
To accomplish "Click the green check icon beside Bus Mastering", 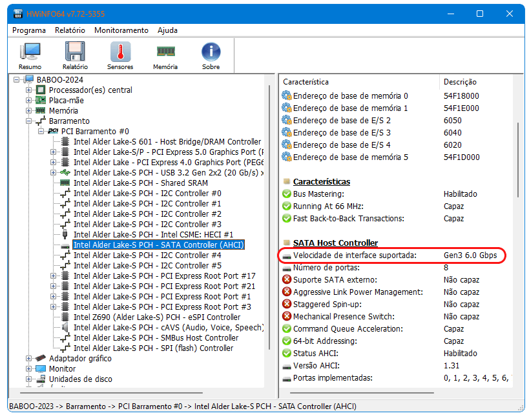I will click(287, 194).
